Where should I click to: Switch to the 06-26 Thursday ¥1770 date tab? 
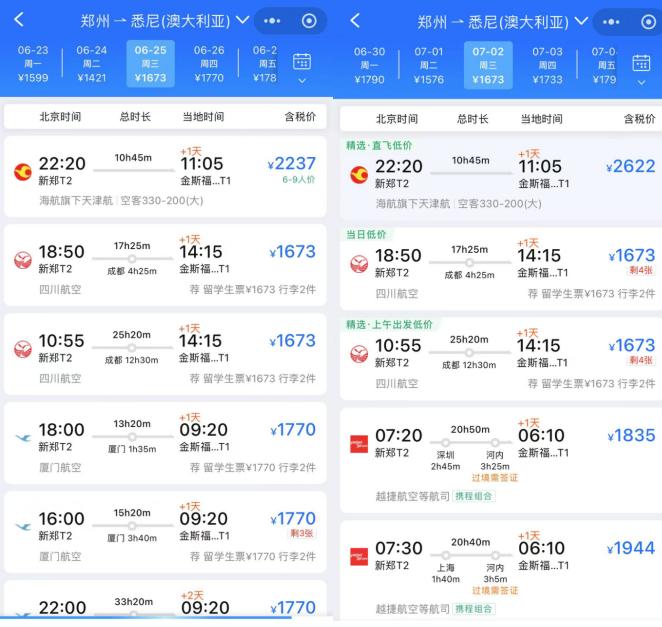click(209, 64)
